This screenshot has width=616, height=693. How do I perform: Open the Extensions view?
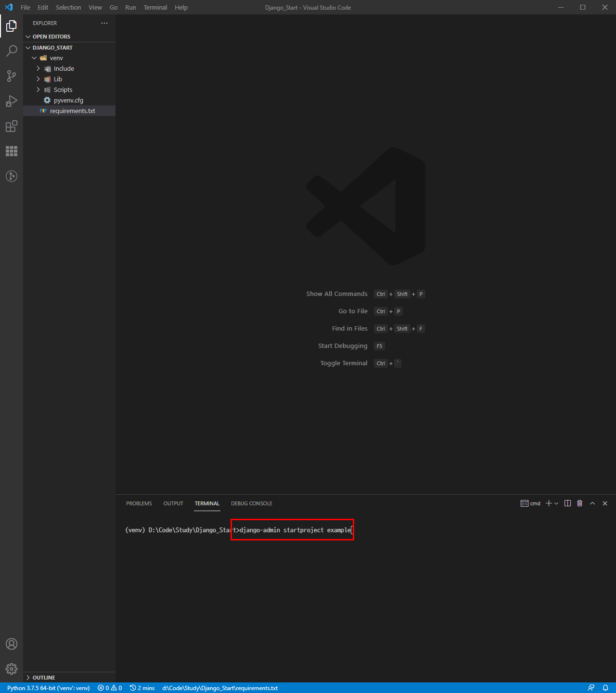pos(12,126)
